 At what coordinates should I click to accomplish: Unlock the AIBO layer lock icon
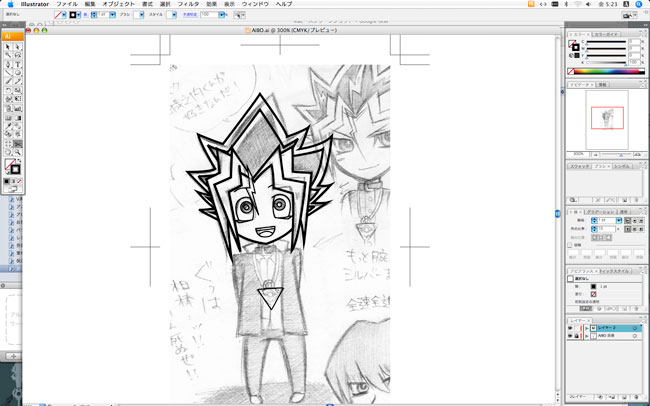tap(577, 336)
